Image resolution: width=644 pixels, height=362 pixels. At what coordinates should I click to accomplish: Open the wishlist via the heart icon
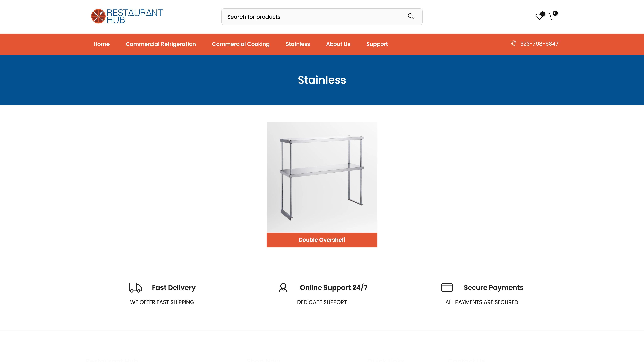(x=539, y=16)
